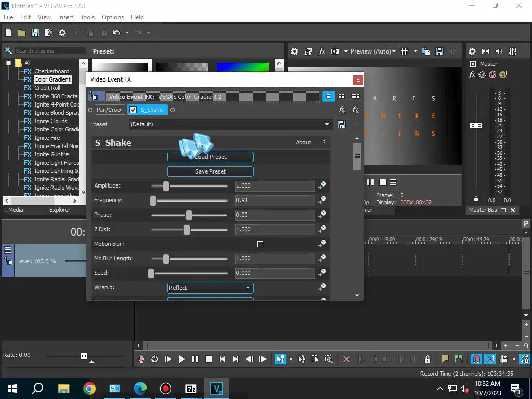Toggle the S_Shake effect checkbox
The image size is (532, 399).
click(133, 110)
